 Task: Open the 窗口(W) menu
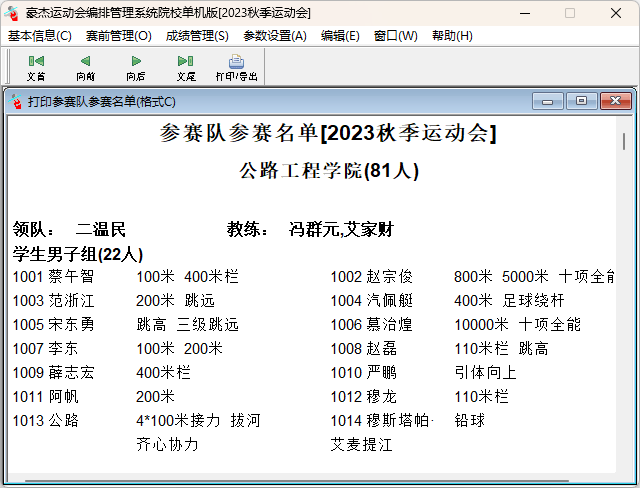coord(396,36)
